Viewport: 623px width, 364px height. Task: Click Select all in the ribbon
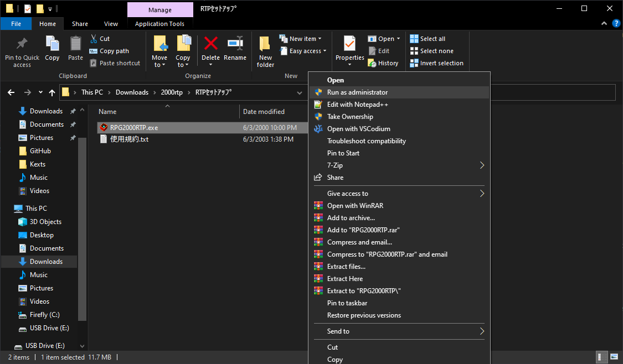[x=428, y=39]
